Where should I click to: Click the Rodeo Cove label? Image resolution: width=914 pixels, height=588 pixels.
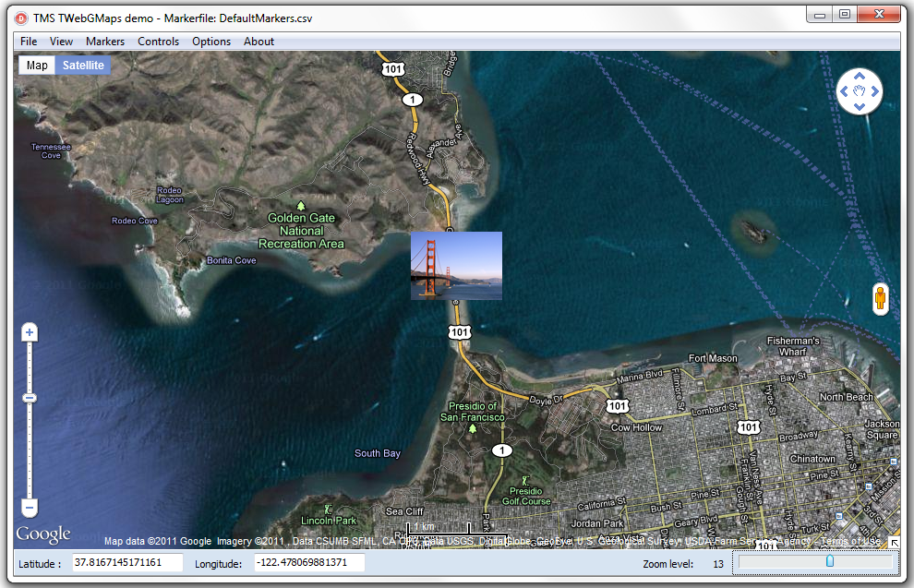135,221
